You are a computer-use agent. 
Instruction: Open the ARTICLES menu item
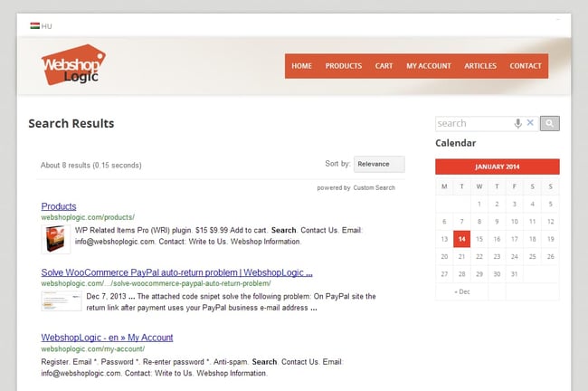(480, 66)
